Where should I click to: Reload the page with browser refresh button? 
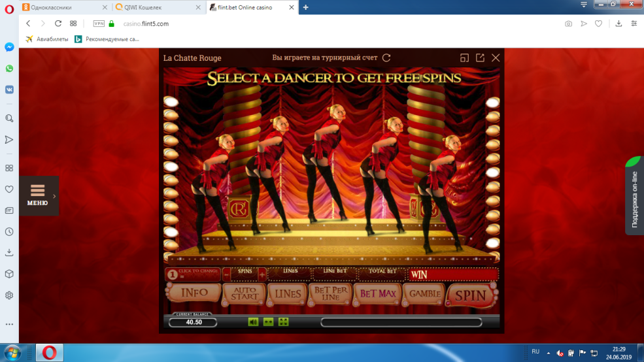(x=58, y=24)
